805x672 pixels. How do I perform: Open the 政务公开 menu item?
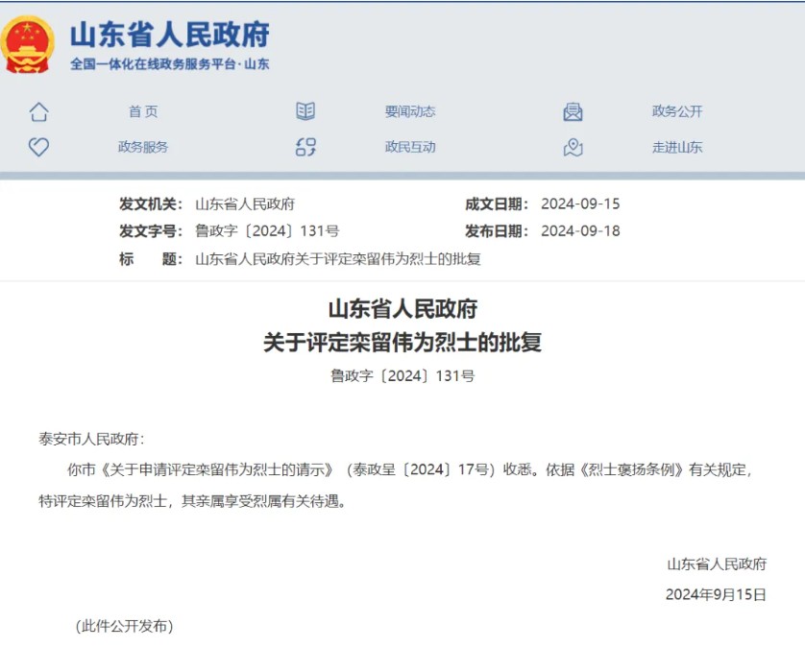[x=677, y=111]
